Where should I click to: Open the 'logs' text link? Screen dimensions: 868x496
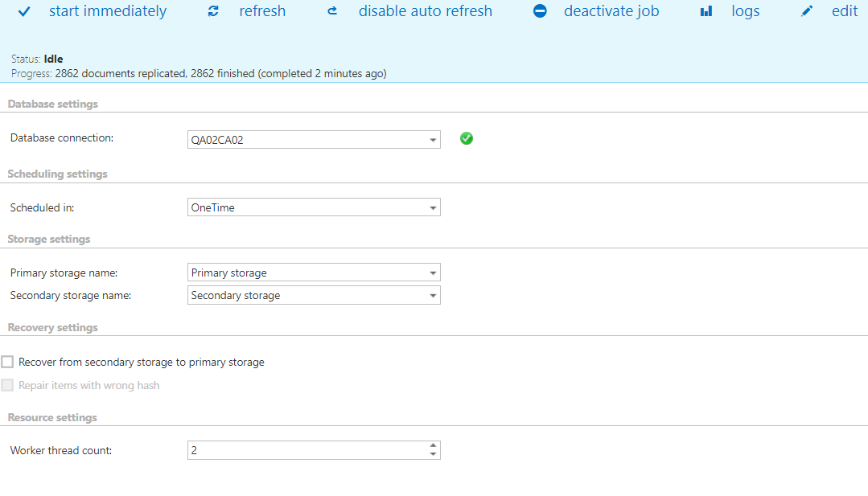(746, 12)
